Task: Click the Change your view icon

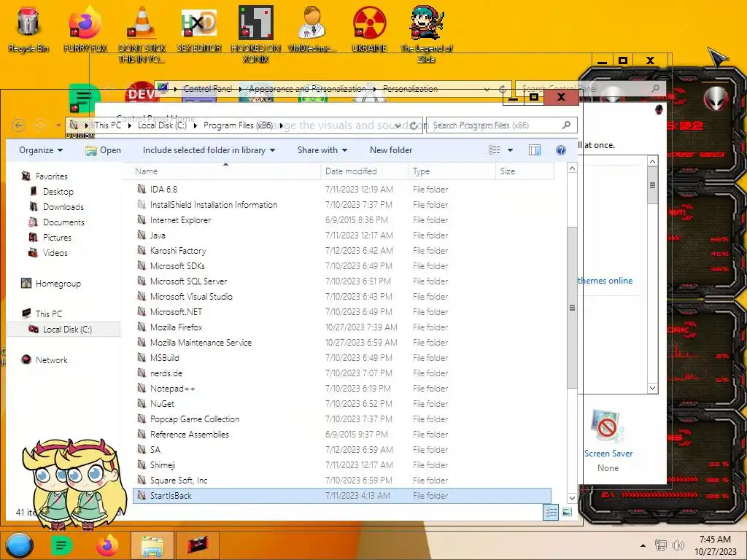Action: tap(494, 150)
